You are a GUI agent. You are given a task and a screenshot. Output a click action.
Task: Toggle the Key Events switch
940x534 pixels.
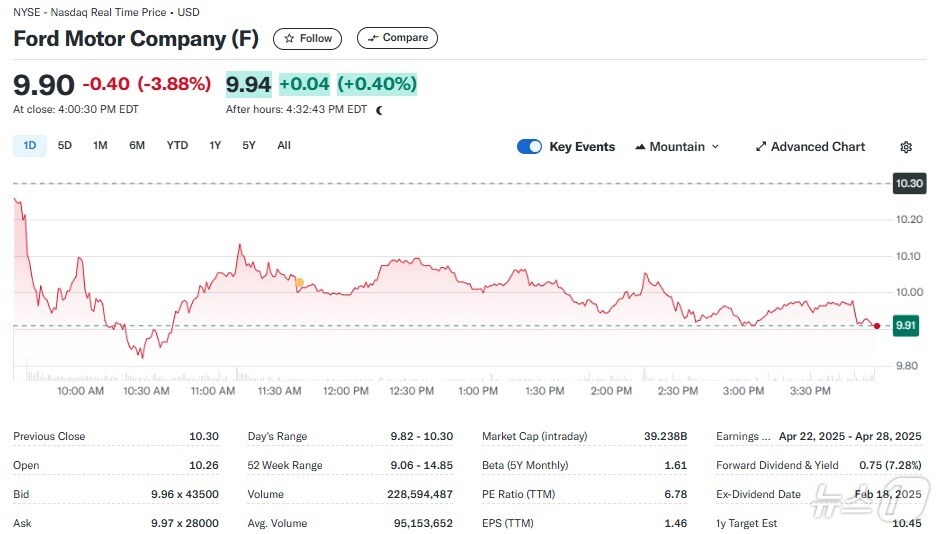coord(529,147)
